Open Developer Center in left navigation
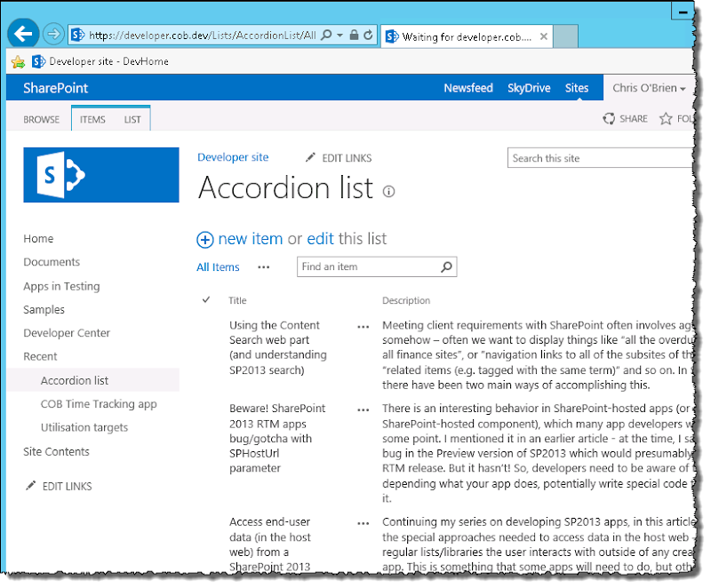Image resolution: width=711 pixels, height=588 pixels. [x=67, y=333]
